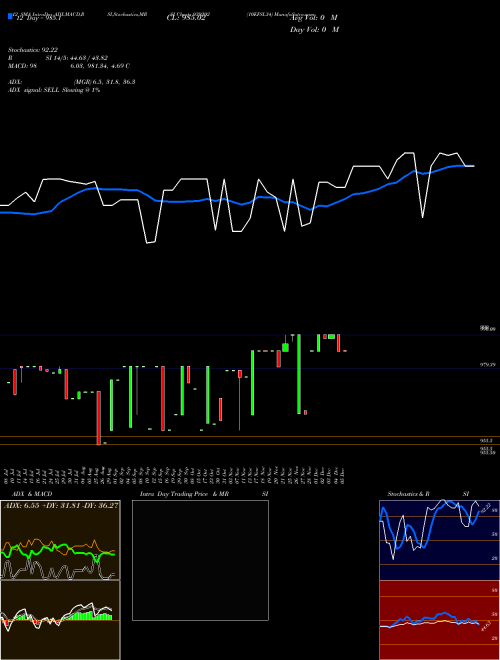500x660 pixels.
Task: Click the 979.29 price axis label
Action: [488, 365]
